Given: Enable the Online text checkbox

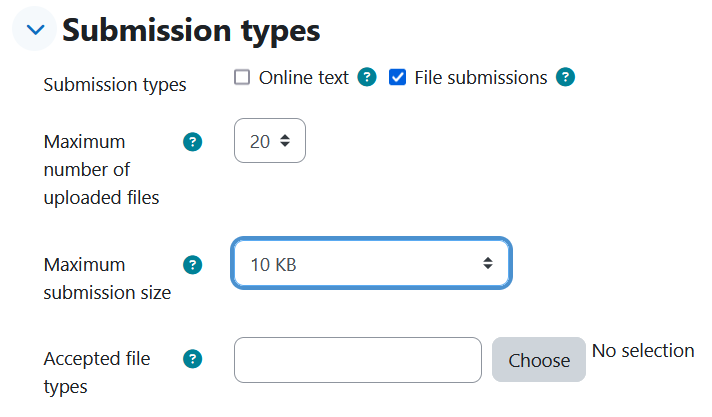Looking at the screenshot, I should point(242,77).
